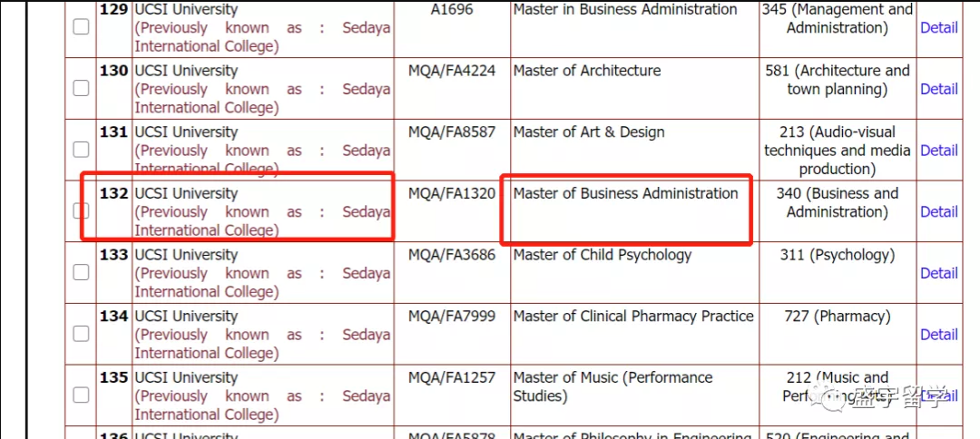Viewport: 980px width, 439px height.
Task: Open Detail for MQA/FA1320 Business Administration
Action: [939, 211]
